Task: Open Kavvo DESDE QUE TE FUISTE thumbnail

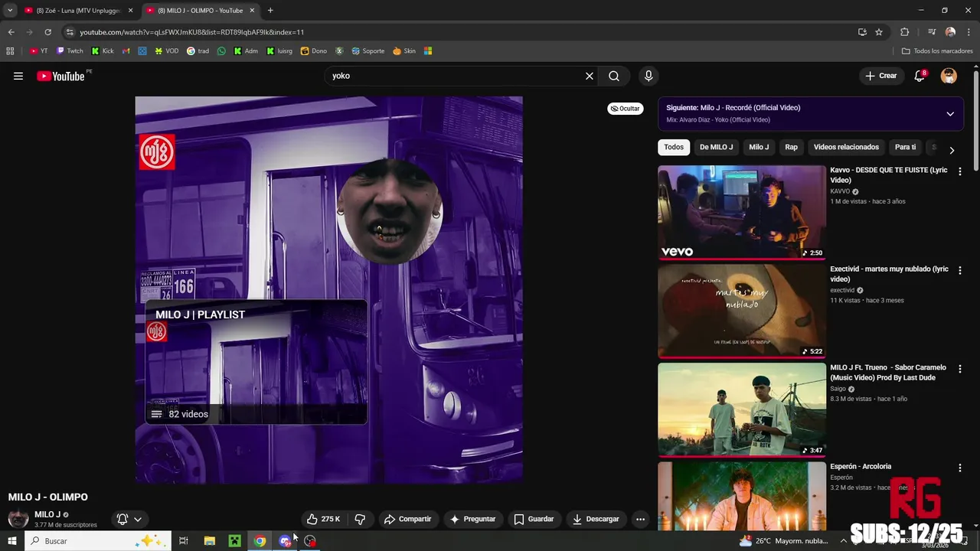Action: click(x=742, y=213)
